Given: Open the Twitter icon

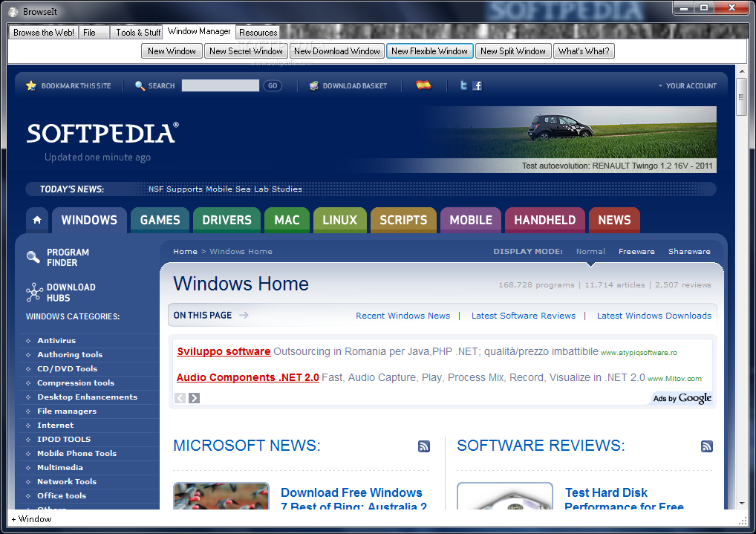Looking at the screenshot, I should pyautogui.click(x=463, y=85).
